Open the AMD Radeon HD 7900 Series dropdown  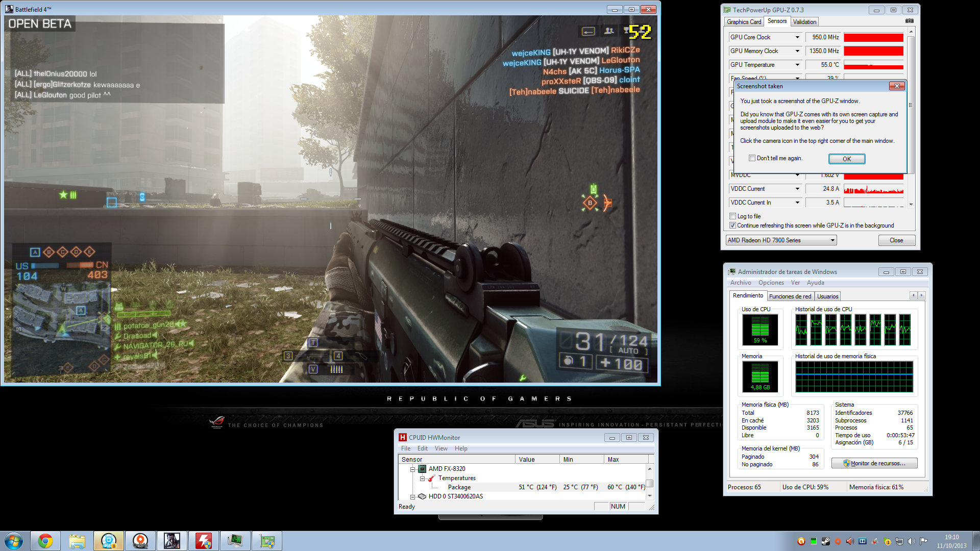click(x=781, y=240)
